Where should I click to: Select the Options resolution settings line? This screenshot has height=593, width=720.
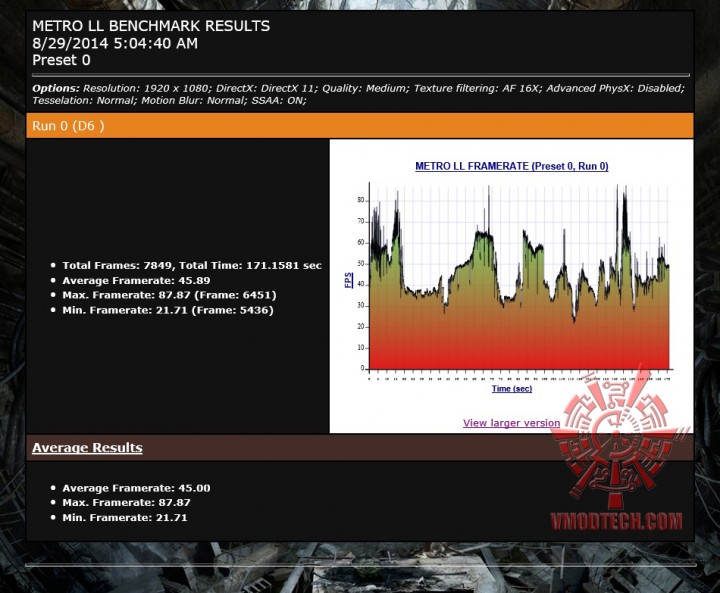point(358,89)
